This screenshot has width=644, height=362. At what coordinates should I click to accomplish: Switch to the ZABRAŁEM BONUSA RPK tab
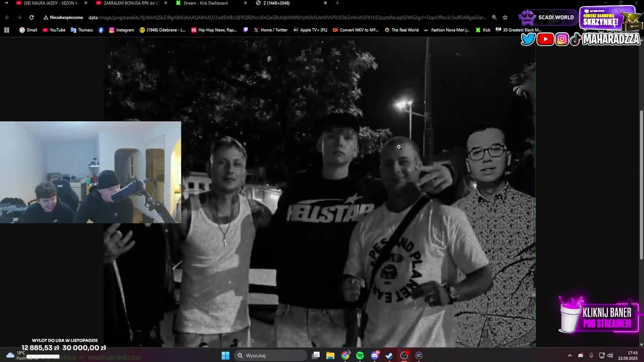pyautogui.click(x=132, y=3)
